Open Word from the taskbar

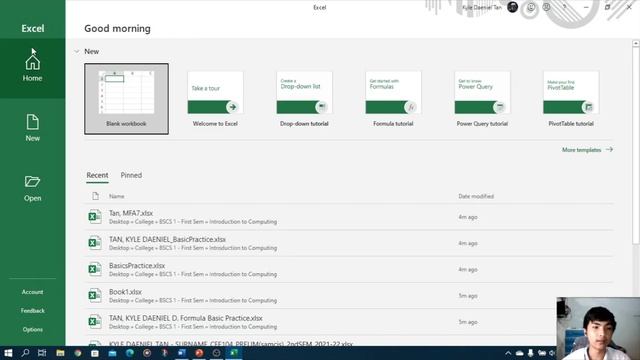click(x=182, y=353)
